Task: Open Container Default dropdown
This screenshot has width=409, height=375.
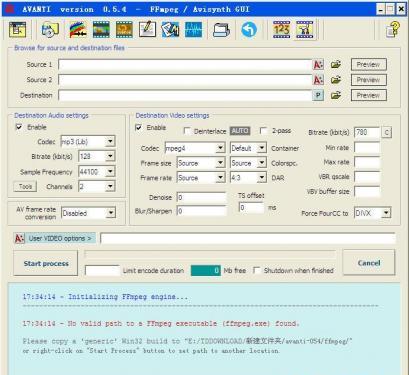Action: point(262,148)
